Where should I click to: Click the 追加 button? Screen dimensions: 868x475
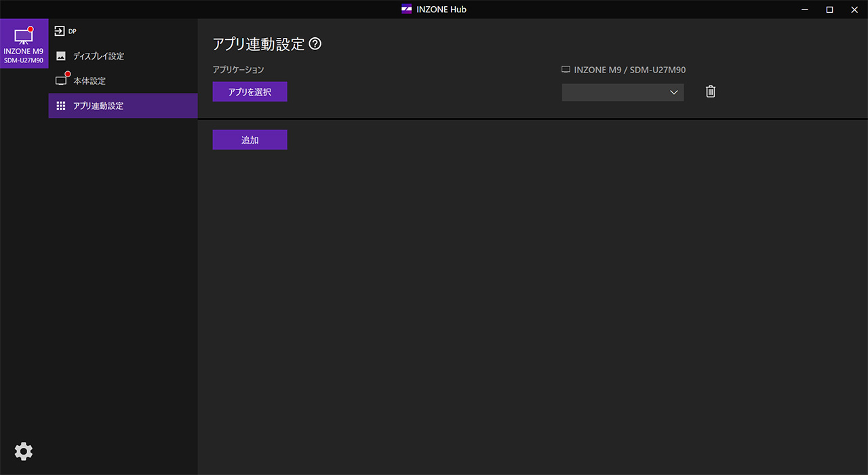click(x=250, y=140)
